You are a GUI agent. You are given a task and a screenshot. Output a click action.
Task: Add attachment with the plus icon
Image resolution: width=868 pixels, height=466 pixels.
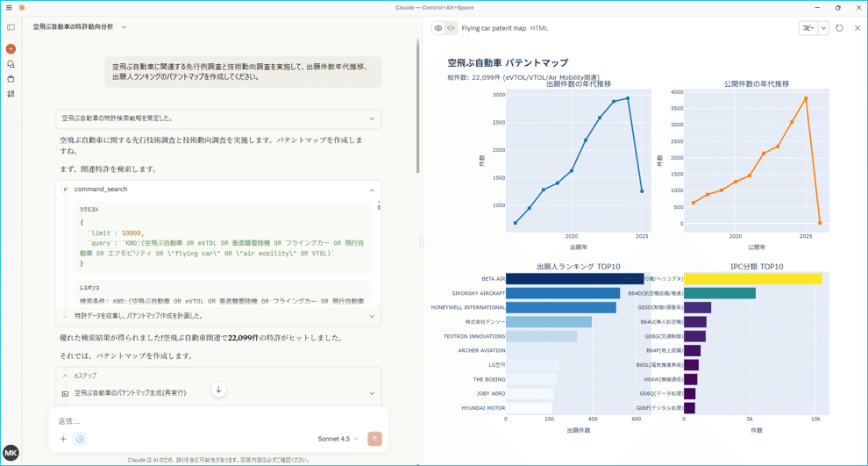coord(63,439)
